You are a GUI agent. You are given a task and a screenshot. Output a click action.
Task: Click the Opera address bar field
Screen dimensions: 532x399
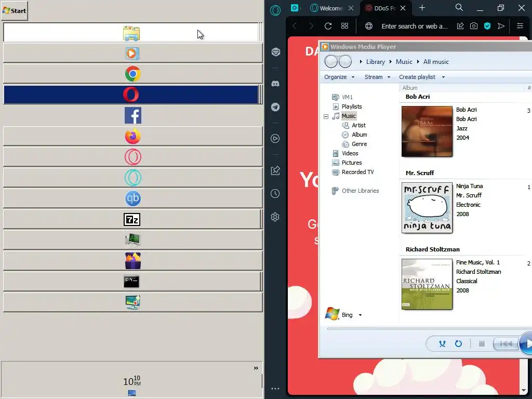pos(414,26)
